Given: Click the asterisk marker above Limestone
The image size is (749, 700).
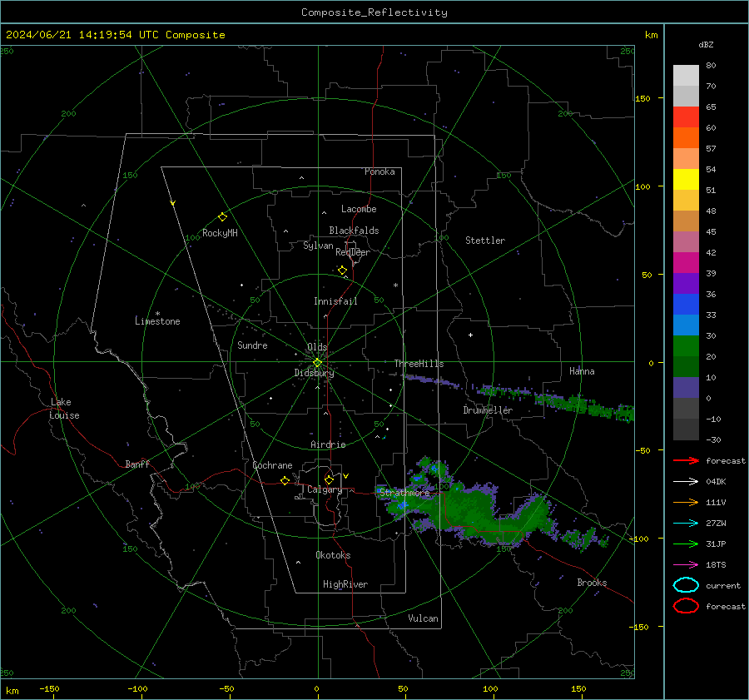Looking at the screenshot, I should click(x=157, y=314).
